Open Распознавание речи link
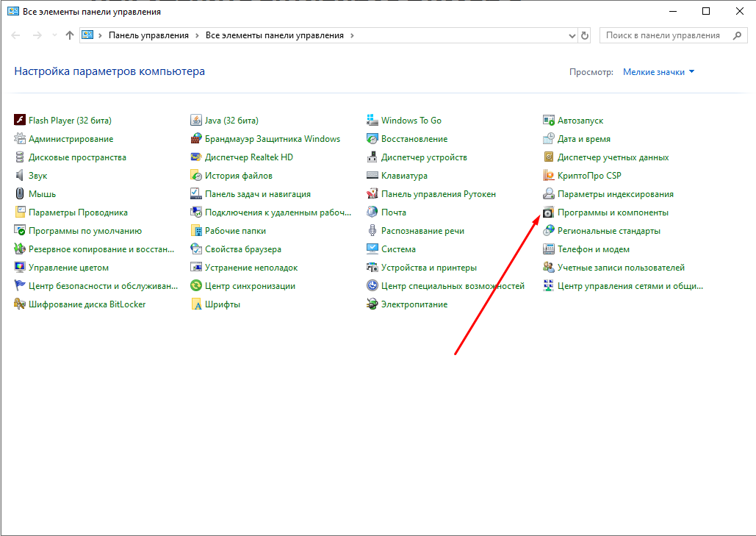The height and width of the screenshot is (536, 756). [x=423, y=231]
